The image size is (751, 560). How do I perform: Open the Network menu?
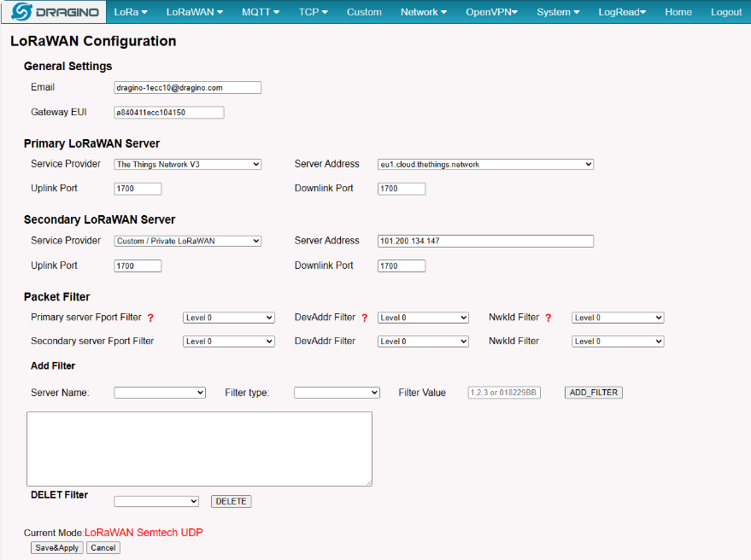pyautogui.click(x=424, y=12)
